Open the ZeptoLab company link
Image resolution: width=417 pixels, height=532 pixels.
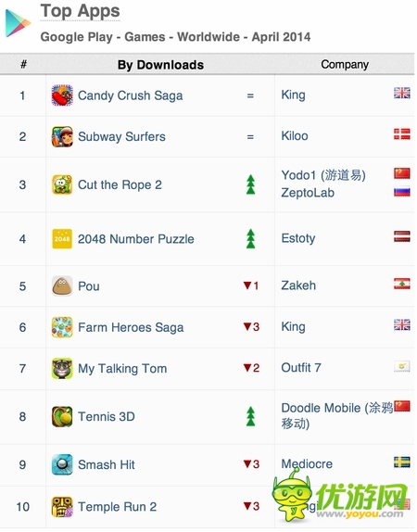[x=308, y=193]
